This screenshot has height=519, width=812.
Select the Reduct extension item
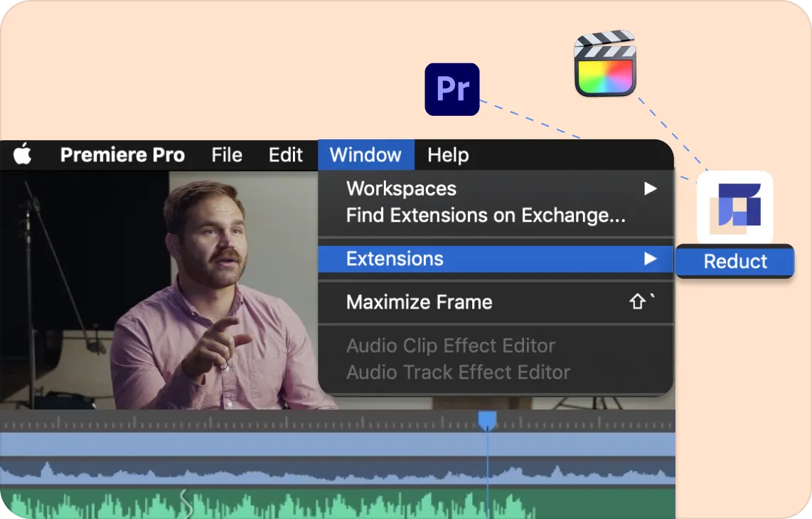(x=734, y=261)
